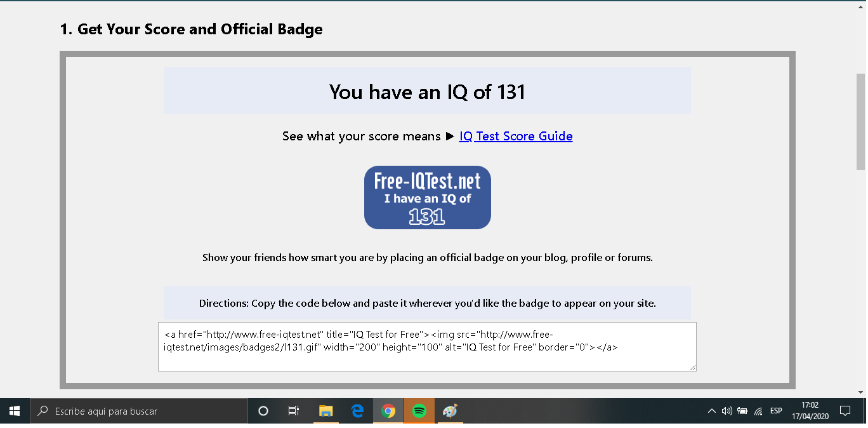Open the notification Action Center icon
This screenshot has width=868, height=428.
click(x=845, y=411)
